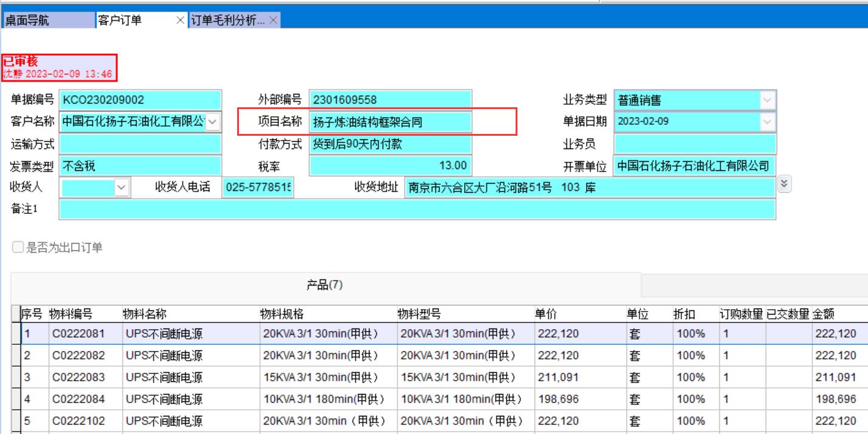Open the 业务类型 dropdown

767,100
